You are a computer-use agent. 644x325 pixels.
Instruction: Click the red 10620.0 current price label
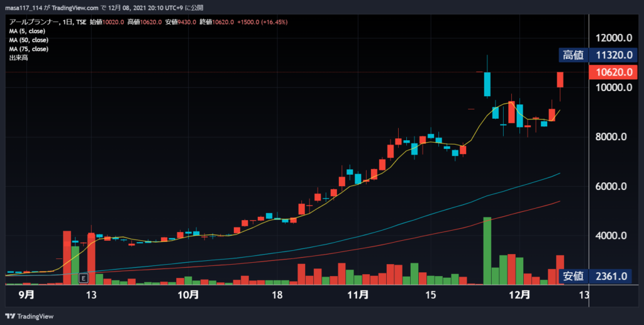(613, 72)
